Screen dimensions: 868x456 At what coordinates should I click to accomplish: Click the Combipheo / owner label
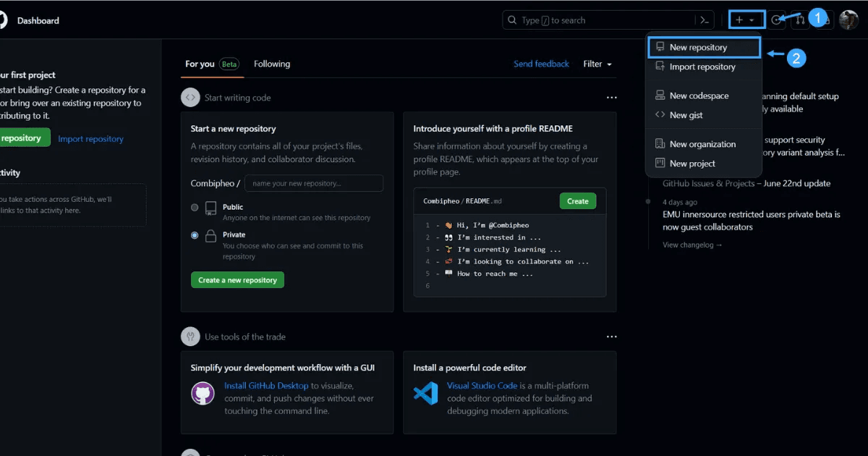coord(216,183)
